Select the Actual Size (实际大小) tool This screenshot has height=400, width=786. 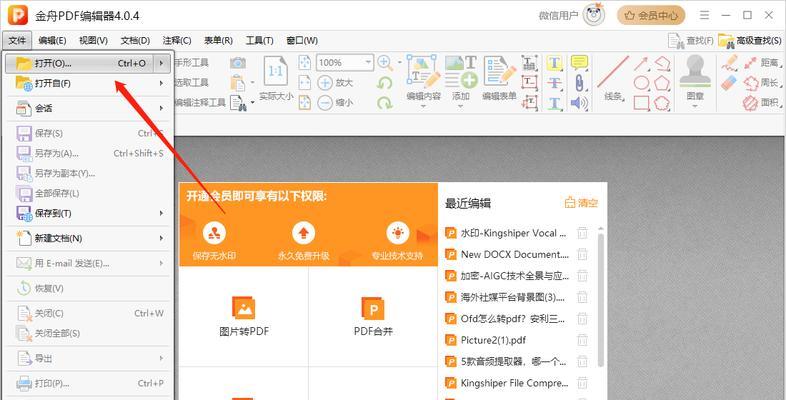pyautogui.click(x=276, y=80)
